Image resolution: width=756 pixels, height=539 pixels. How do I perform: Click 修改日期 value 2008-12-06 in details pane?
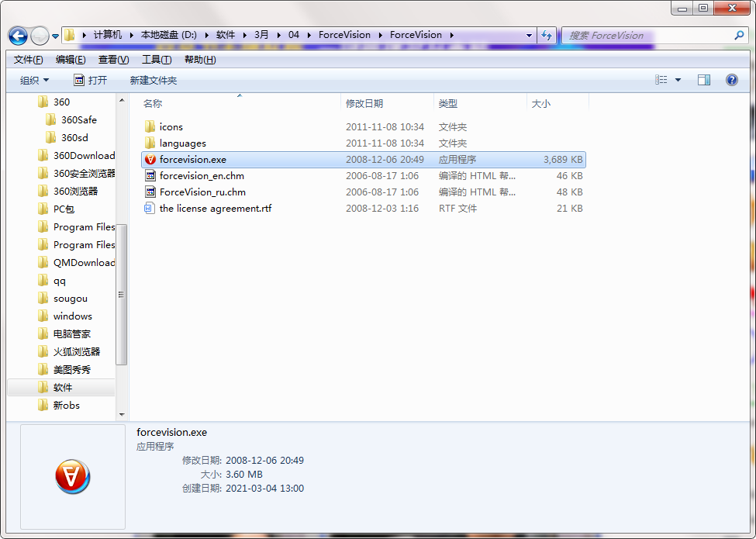264,461
